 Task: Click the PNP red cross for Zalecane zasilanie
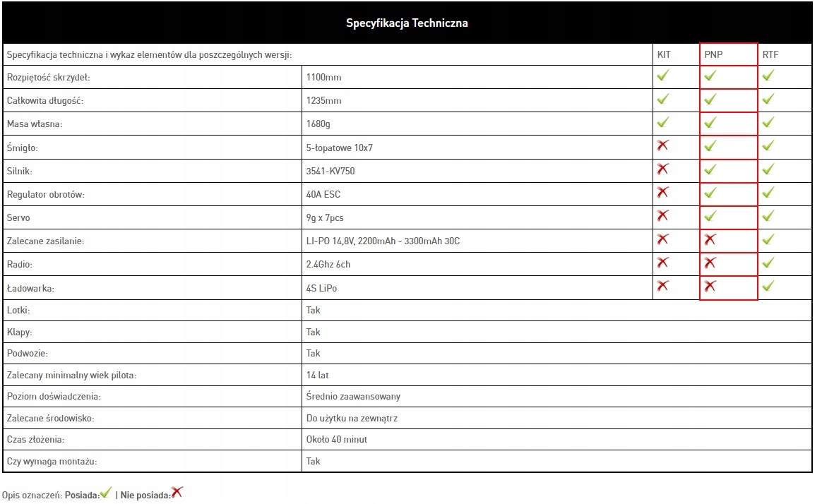(x=710, y=239)
